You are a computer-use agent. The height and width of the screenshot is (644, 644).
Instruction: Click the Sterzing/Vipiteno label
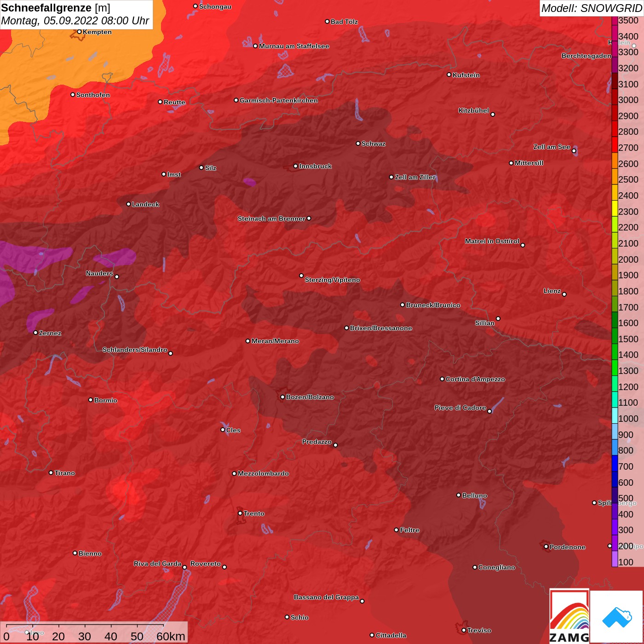point(333,280)
